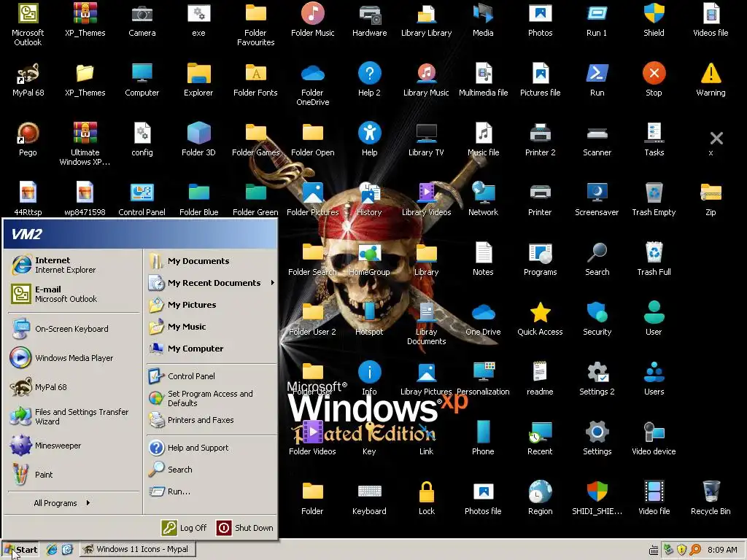Click the Start button on taskbar
The width and height of the screenshot is (747, 560).
(x=20, y=550)
